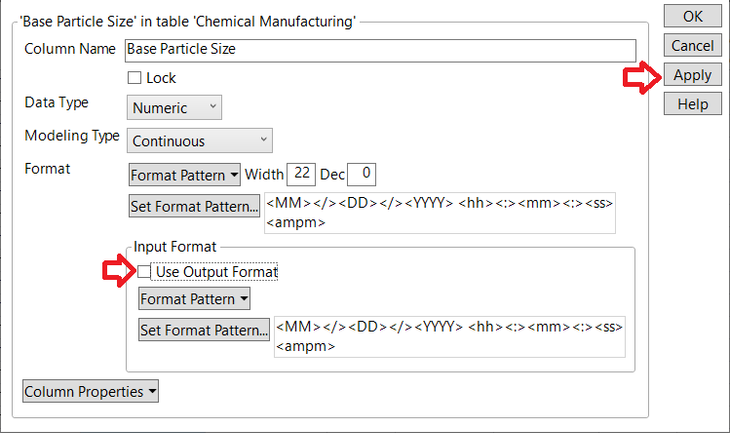730x433 pixels.
Task: Open Help for this dialog
Action: (x=692, y=104)
